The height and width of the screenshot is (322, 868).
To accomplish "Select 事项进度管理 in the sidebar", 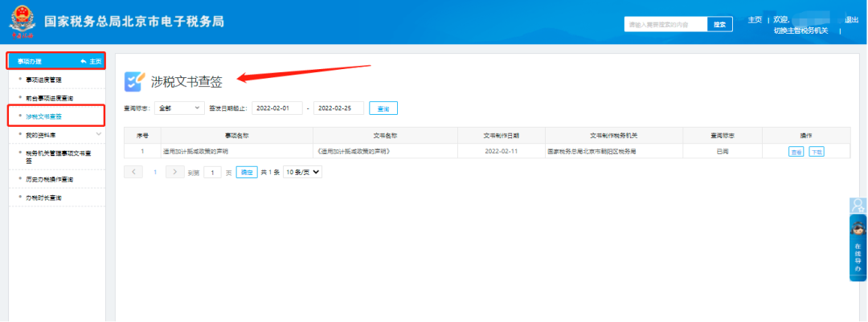I will [55, 79].
